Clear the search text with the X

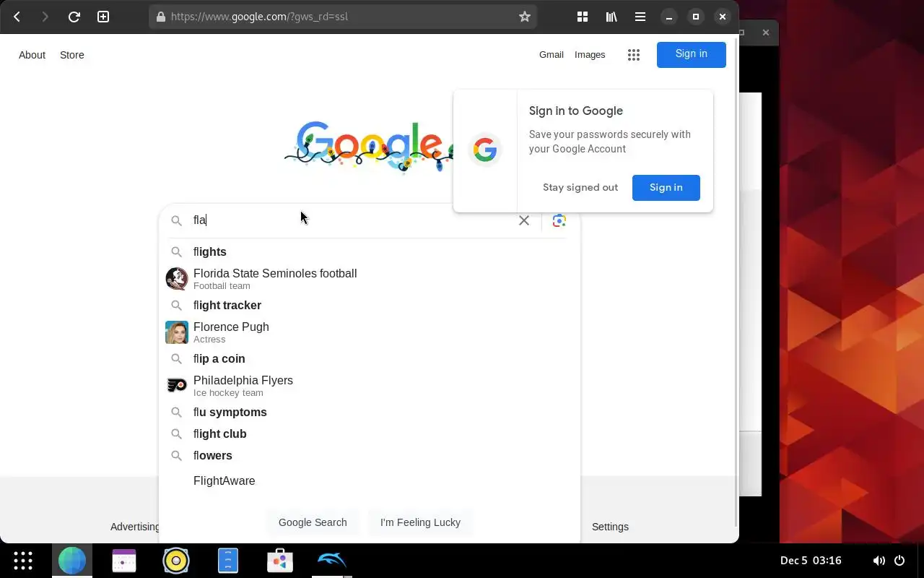point(524,220)
